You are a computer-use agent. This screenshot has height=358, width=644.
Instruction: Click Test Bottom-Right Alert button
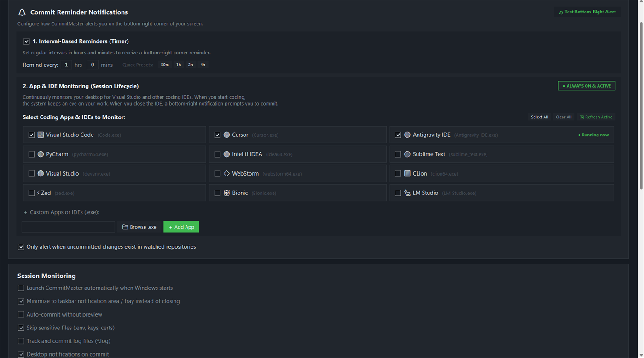click(x=587, y=12)
